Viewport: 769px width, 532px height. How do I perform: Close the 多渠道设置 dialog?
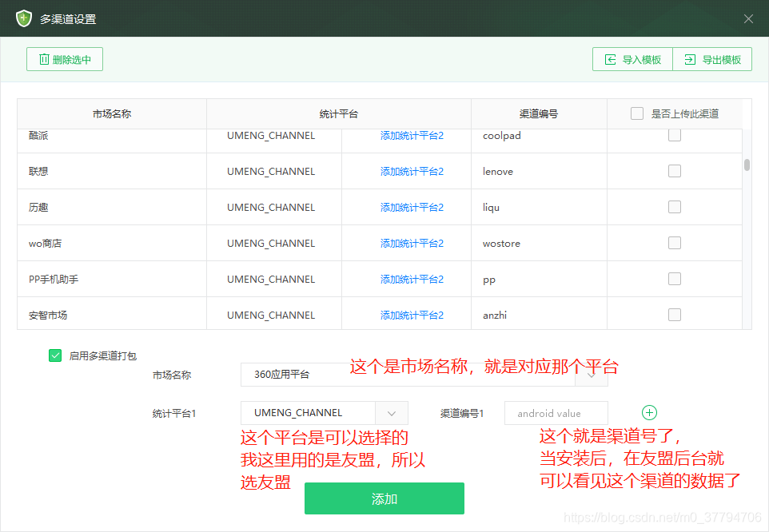pyautogui.click(x=748, y=18)
